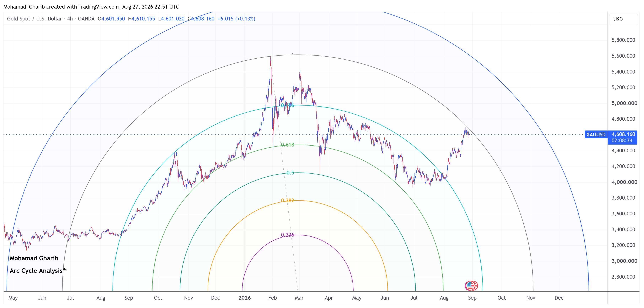Click the 5,000.000 price axis label
Image resolution: width=644 pixels, height=308 pixels.
pos(624,103)
